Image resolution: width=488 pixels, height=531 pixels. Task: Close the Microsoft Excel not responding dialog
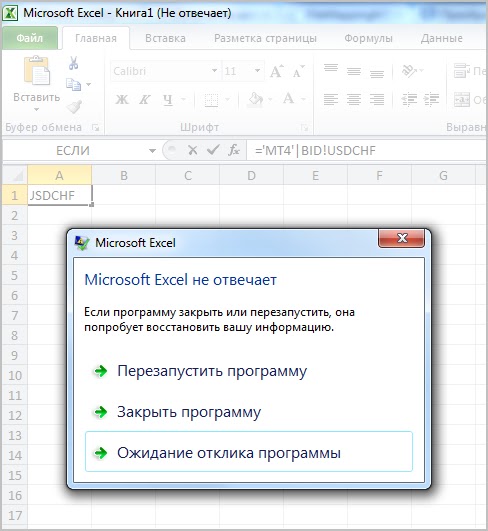click(401, 238)
